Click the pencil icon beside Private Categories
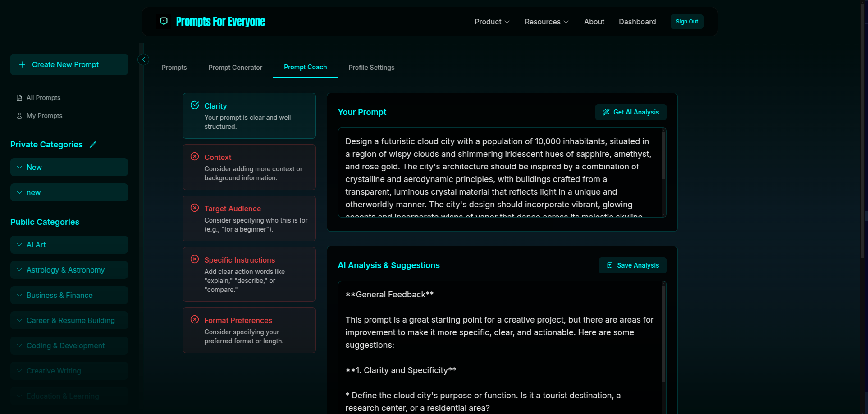The image size is (868, 414). 93,145
